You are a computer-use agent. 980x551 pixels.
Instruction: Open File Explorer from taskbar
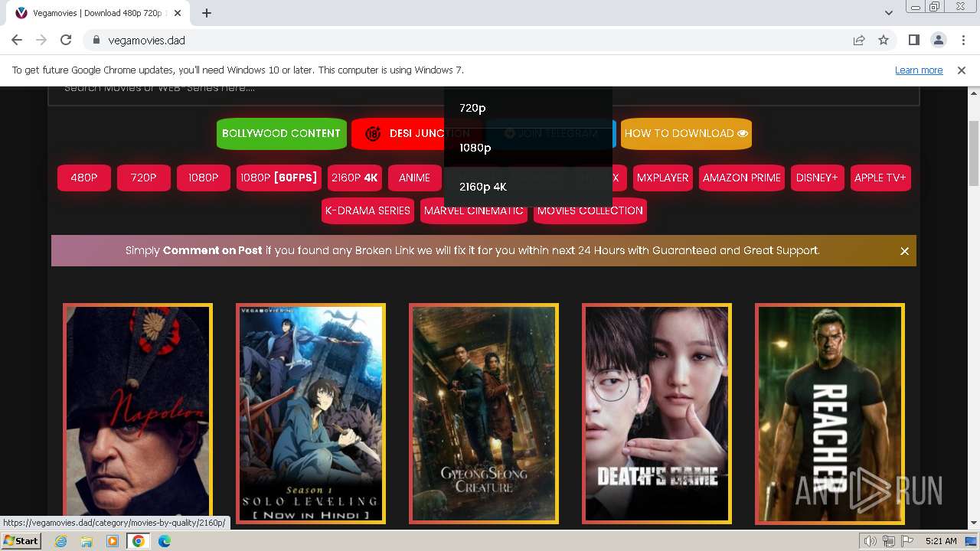[87, 541]
